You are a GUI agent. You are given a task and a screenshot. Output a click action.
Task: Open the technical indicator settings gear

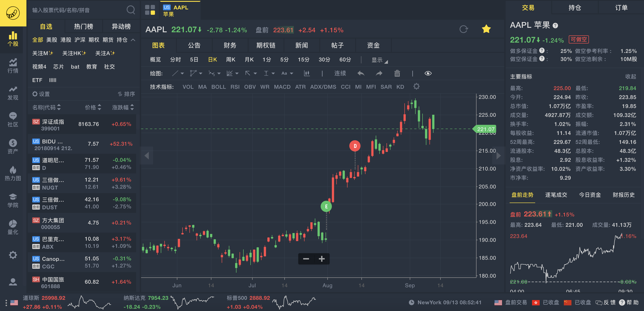pyautogui.click(x=416, y=86)
